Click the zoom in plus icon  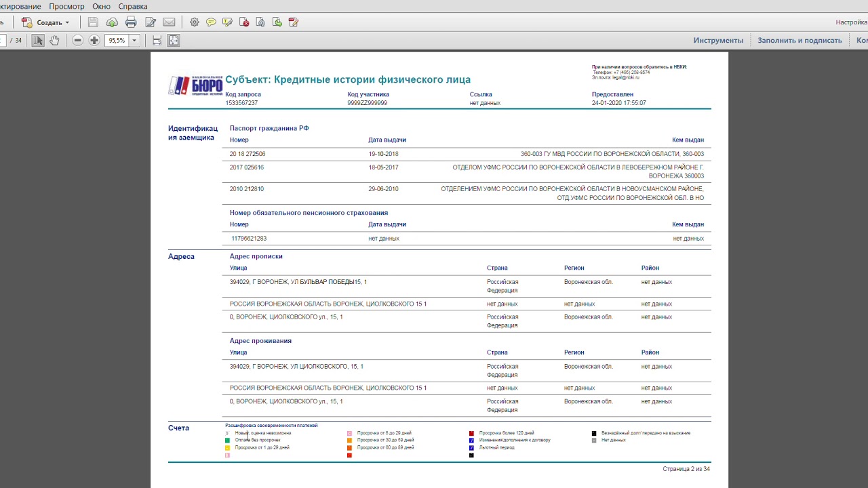tap(94, 41)
